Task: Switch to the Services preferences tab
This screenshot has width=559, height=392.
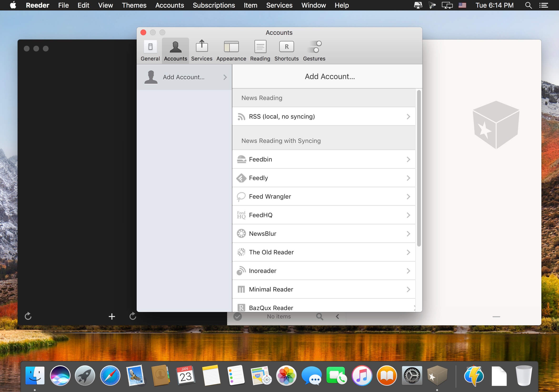Action: [202, 51]
